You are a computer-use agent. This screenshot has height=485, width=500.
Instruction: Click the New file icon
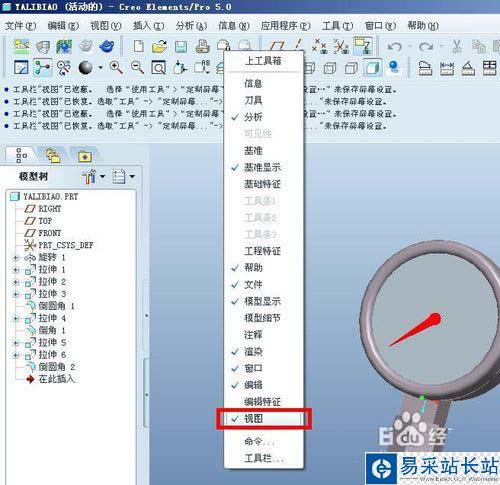click(138, 46)
